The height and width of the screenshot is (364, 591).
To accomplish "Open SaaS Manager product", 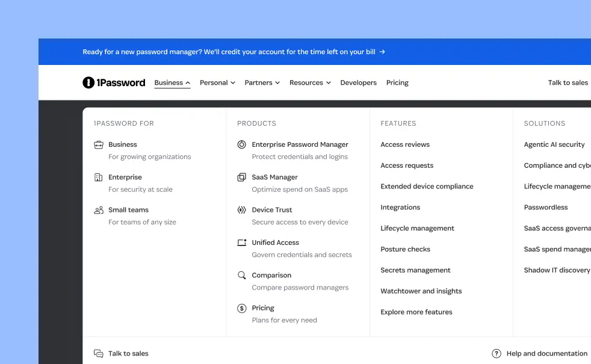I will click(x=275, y=177).
